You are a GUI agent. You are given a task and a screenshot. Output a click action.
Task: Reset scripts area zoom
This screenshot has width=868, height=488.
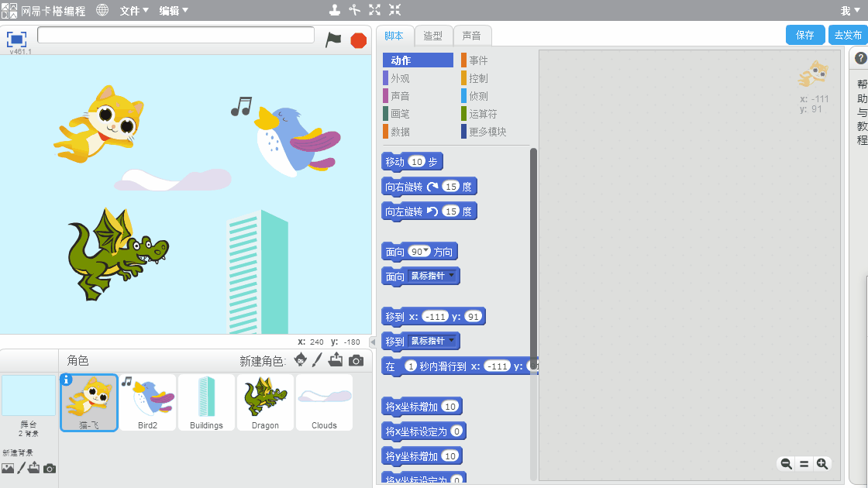804,464
